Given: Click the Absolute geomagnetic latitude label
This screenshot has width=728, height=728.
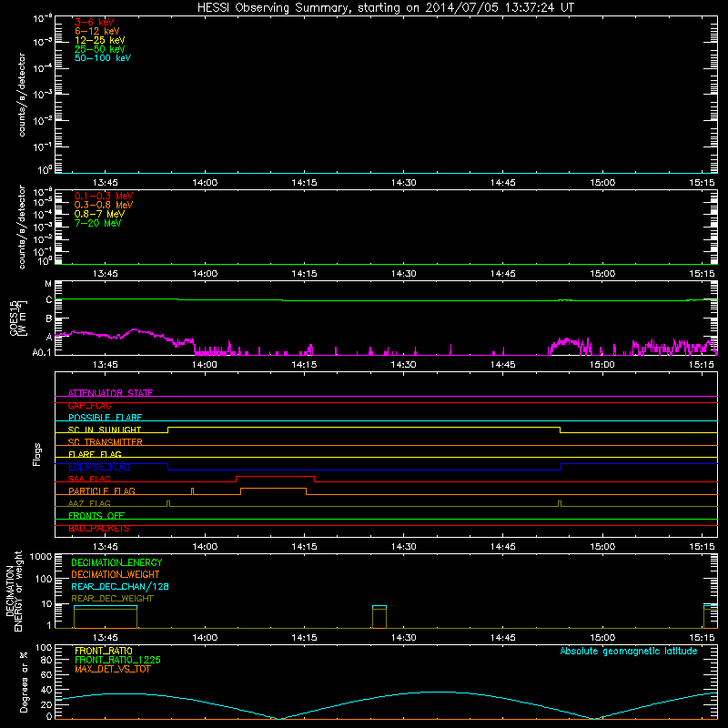Looking at the screenshot, I should pos(629,651).
